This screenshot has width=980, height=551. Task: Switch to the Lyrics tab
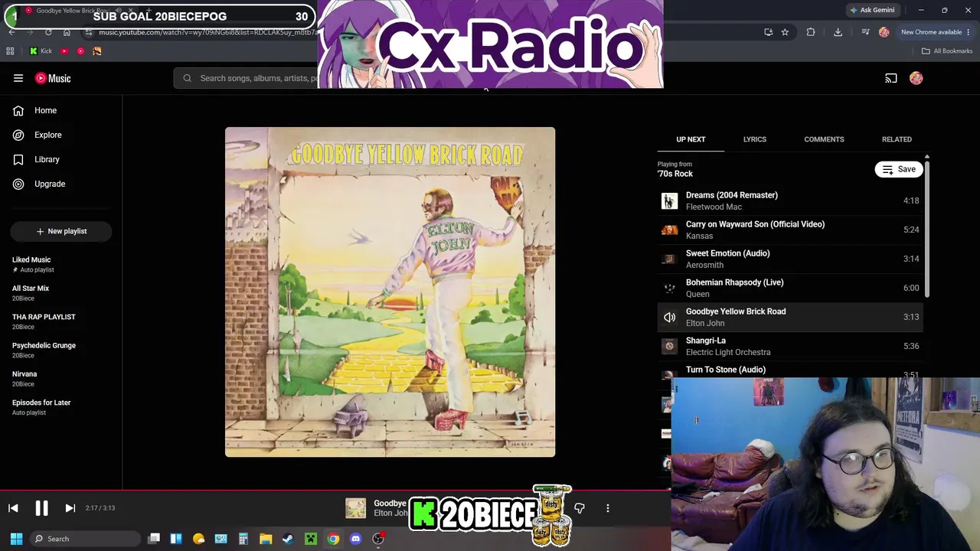coord(755,139)
